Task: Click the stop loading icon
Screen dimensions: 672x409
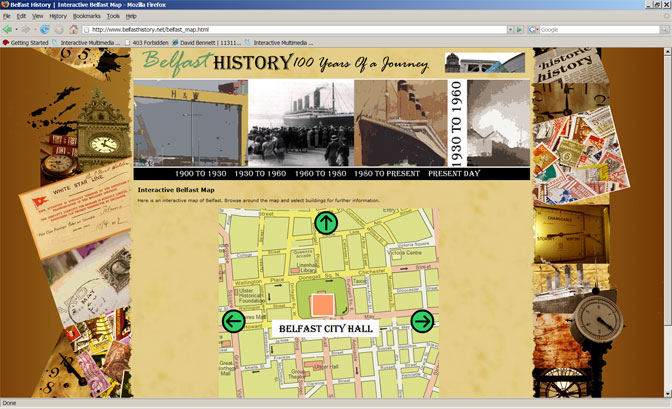Action: pyautogui.click(x=59, y=30)
